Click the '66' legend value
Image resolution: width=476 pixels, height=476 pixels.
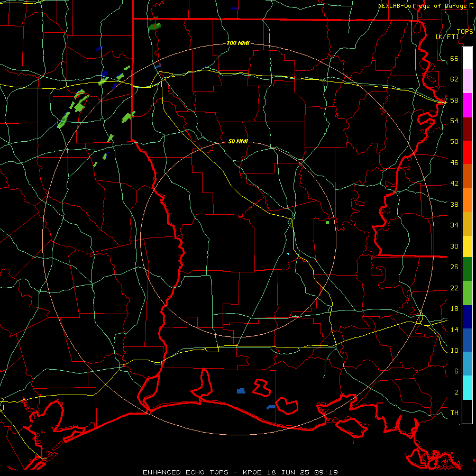click(454, 59)
